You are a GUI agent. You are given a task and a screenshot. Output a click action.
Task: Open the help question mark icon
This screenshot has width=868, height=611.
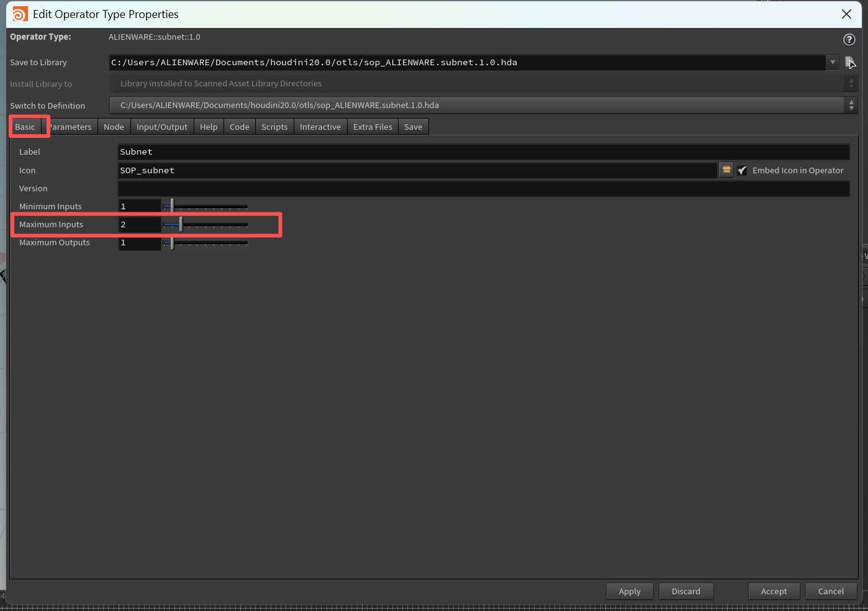[x=849, y=40]
